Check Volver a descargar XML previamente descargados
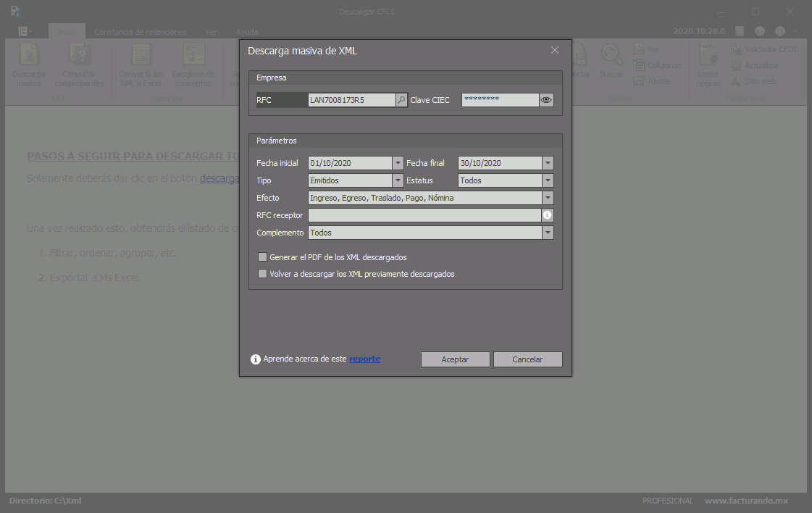Viewport: 812px width, 513px height. tap(263, 274)
